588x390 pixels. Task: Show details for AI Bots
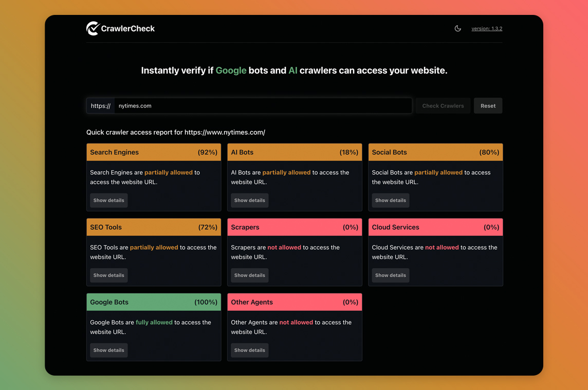[x=250, y=201]
